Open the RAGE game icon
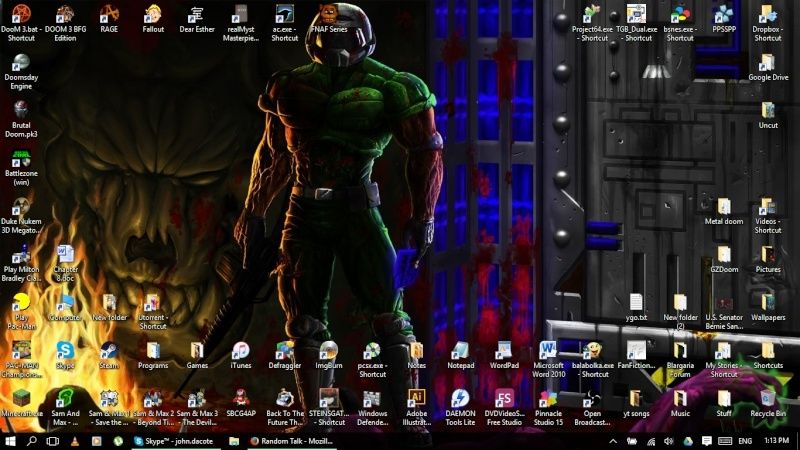Screen dimensions: 800x450 tap(109, 14)
